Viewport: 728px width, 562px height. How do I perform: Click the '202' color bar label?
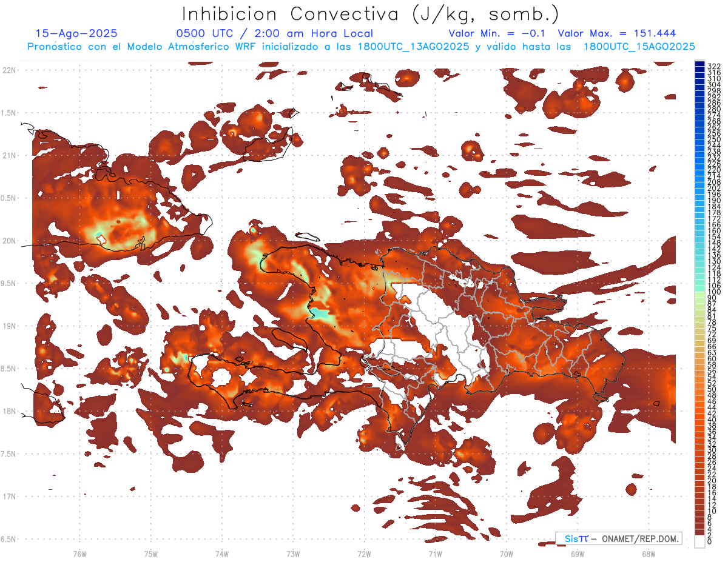(x=714, y=188)
